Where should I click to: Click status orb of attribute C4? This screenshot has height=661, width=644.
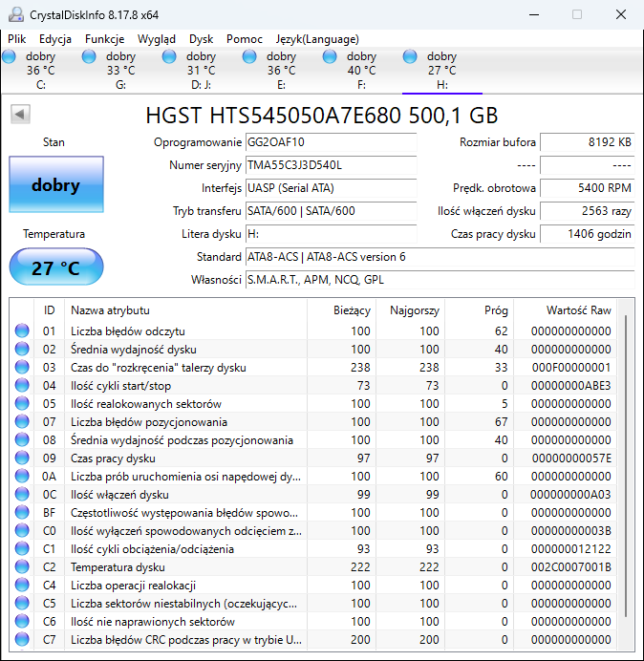click(22, 585)
